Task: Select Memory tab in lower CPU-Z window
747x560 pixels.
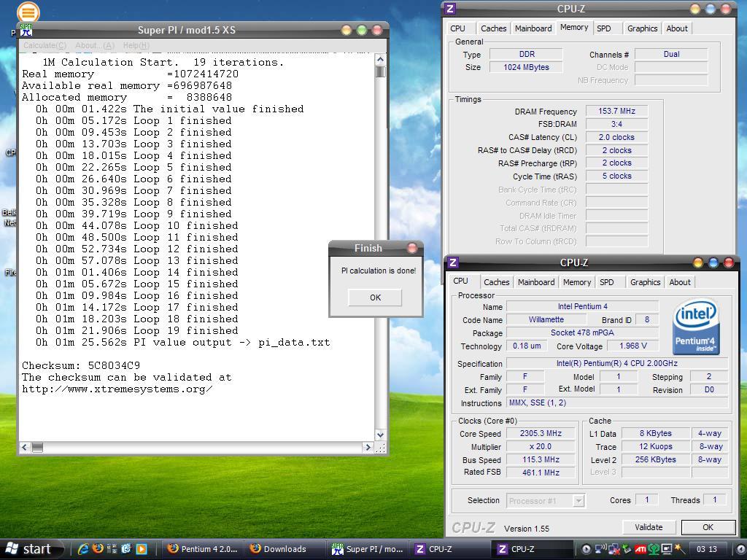Action: coord(577,282)
